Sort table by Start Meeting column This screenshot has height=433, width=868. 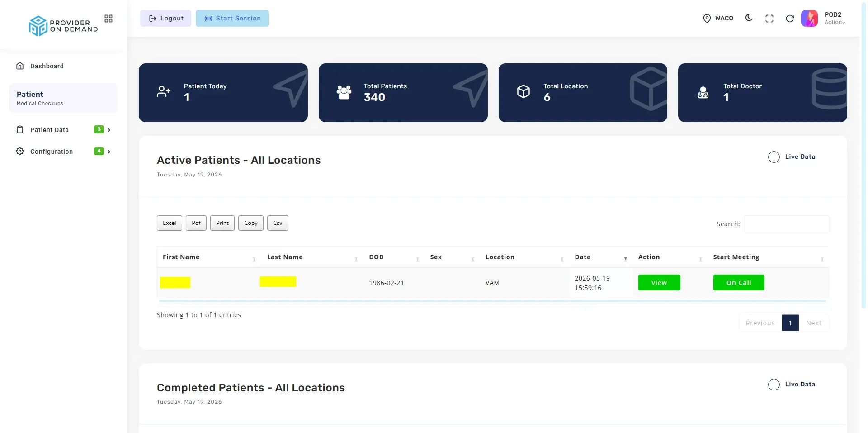coord(769,257)
